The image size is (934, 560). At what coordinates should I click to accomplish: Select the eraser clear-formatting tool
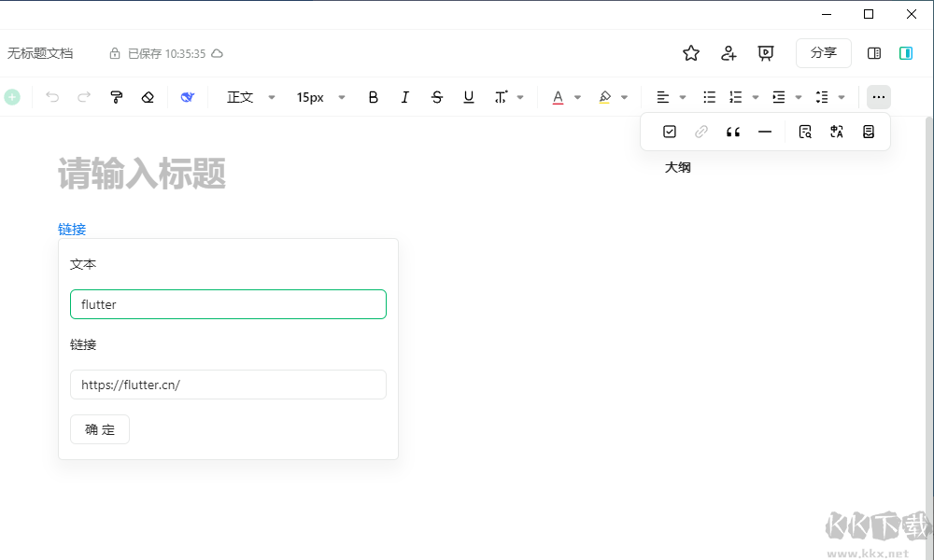148,97
